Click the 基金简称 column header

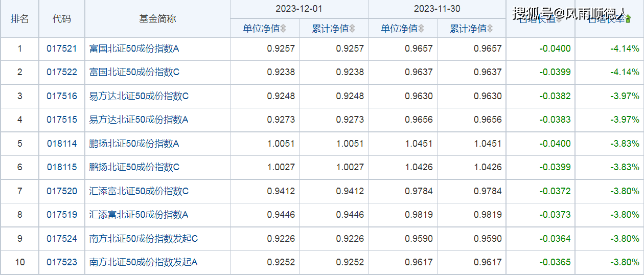[157, 19]
